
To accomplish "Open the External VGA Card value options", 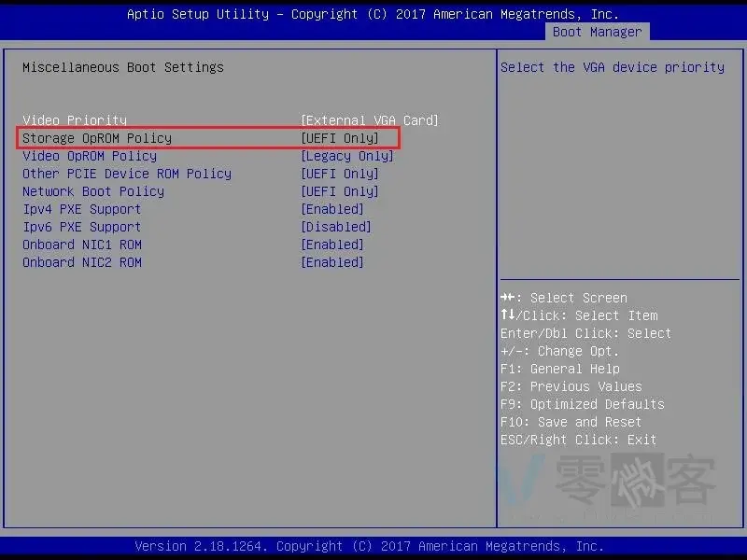I will (x=369, y=120).
